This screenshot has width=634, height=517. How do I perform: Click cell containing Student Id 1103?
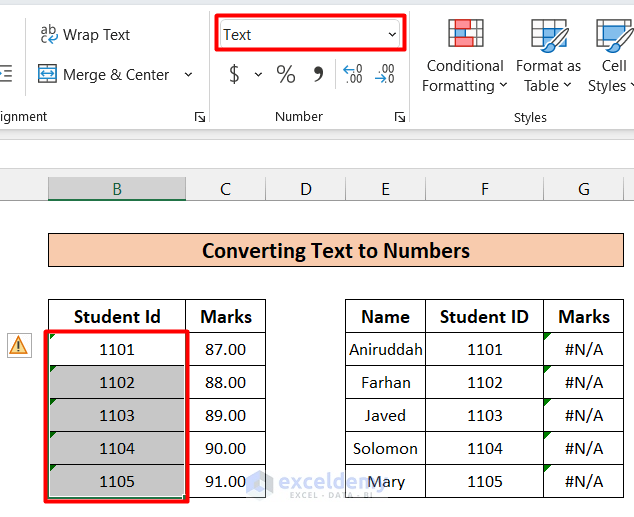coord(117,415)
